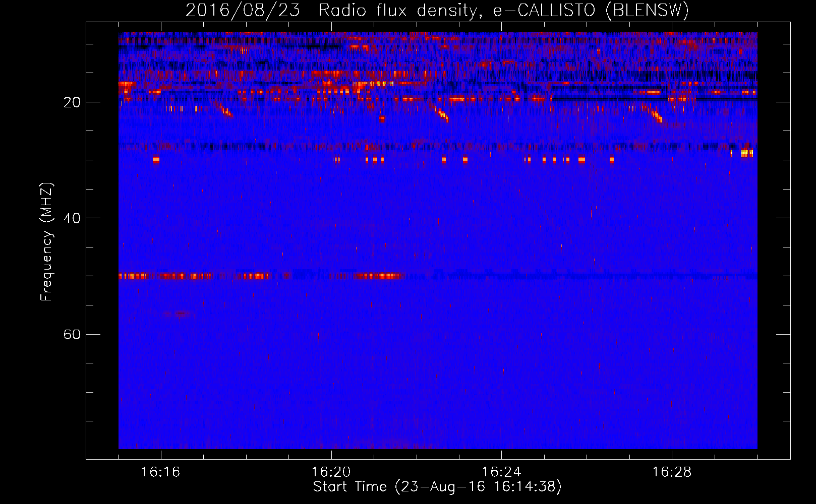Image resolution: width=816 pixels, height=504 pixels.
Task: Click the drifting burst streak before 16:28
Action: point(653,114)
